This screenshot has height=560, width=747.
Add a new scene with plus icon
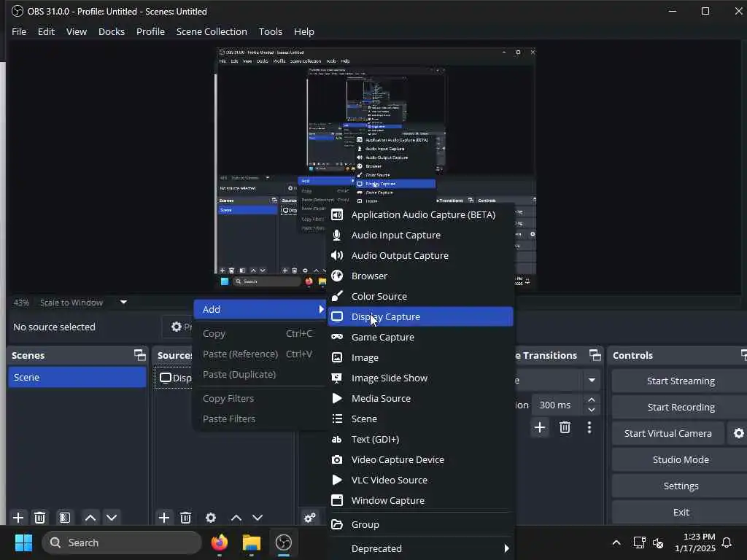point(18,518)
